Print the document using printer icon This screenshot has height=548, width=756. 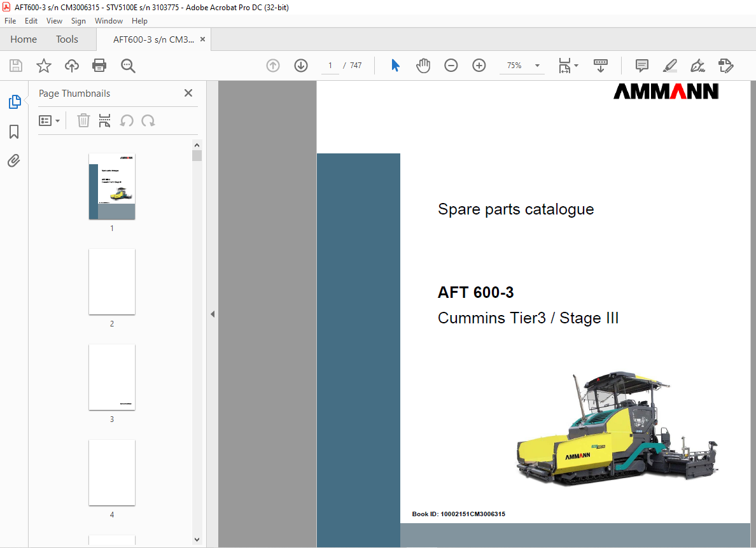pyautogui.click(x=99, y=66)
